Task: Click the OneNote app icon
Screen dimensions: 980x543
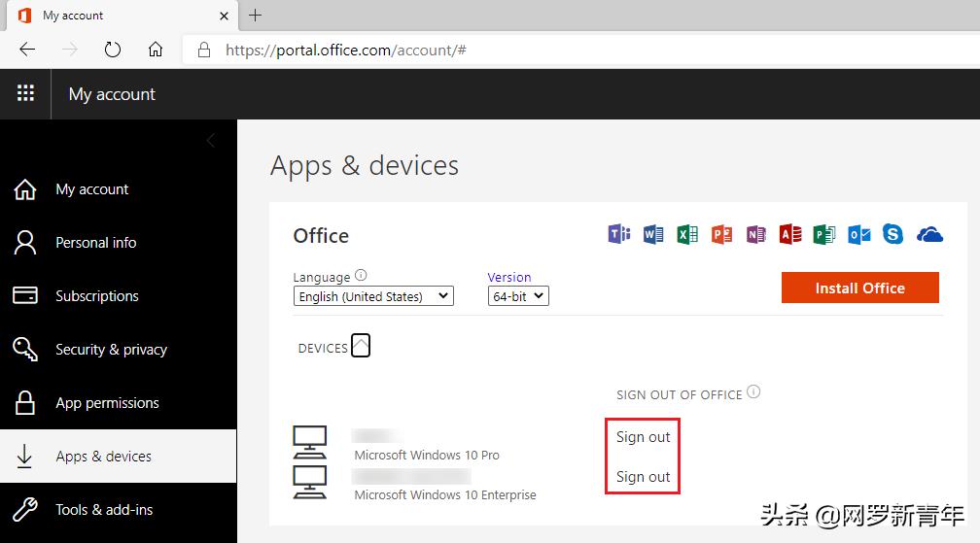Action: click(x=756, y=234)
